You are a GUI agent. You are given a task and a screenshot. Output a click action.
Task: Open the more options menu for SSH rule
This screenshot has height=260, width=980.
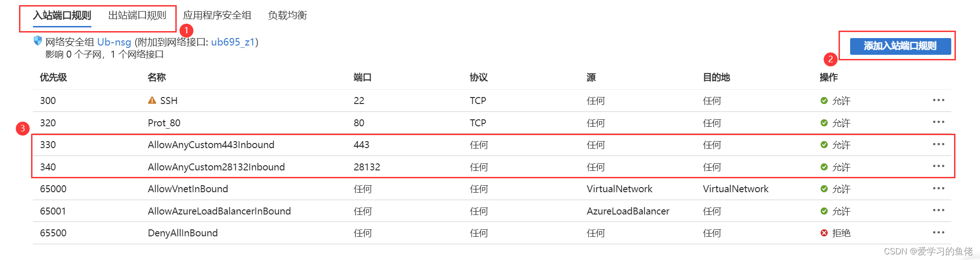[938, 100]
